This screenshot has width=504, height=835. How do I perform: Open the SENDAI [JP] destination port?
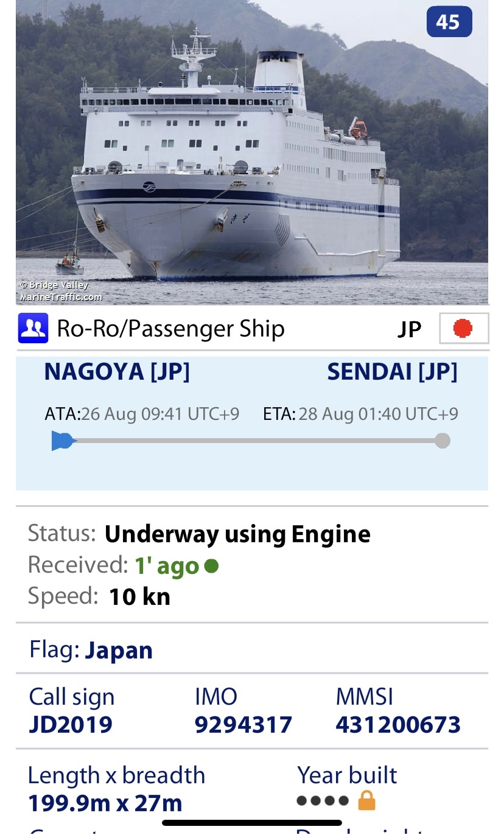[x=392, y=372]
